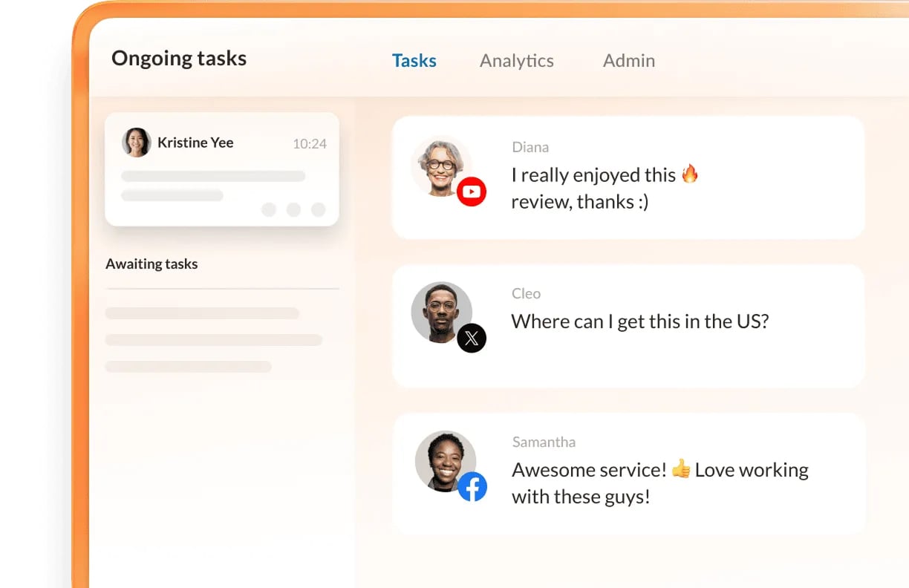The height and width of the screenshot is (588, 909).
Task: Click the name Diana
Action: point(530,147)
